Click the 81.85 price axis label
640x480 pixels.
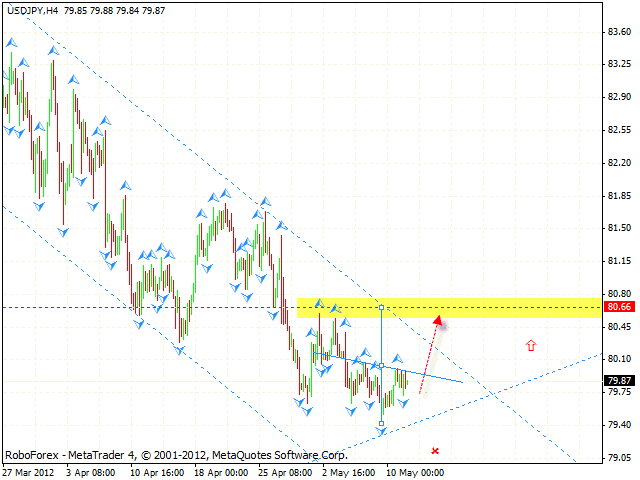619,196
